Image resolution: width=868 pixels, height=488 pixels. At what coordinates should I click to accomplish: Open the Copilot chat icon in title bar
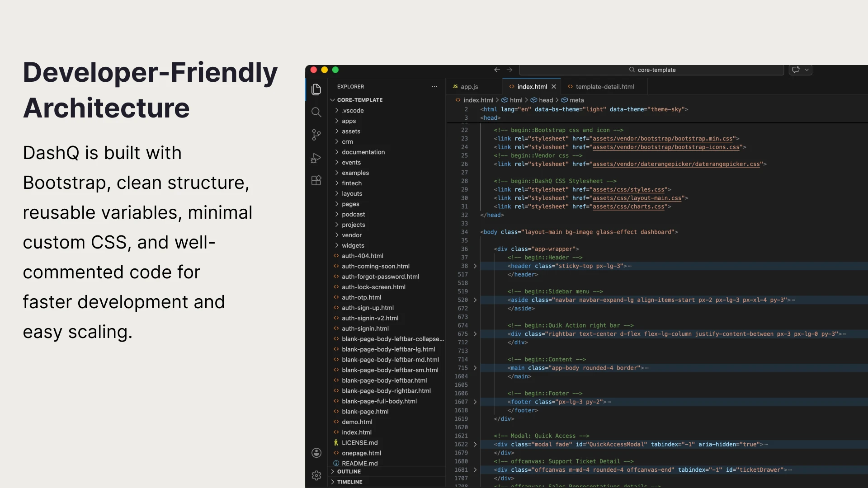coord(796,70)
